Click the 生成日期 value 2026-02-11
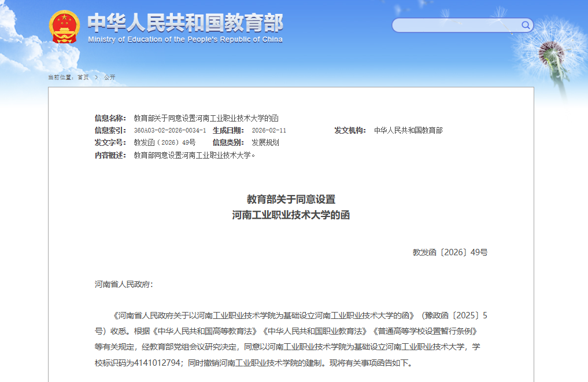This screenshot has width=588, height=382. coord(269,131)
